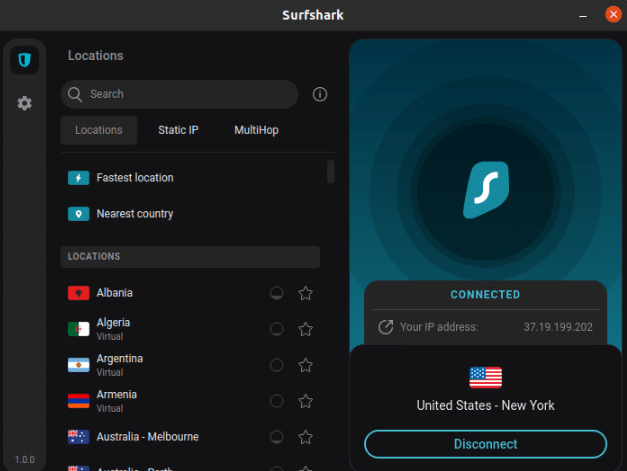
Task: Click the info icon beside search
Action: (319, 94)
